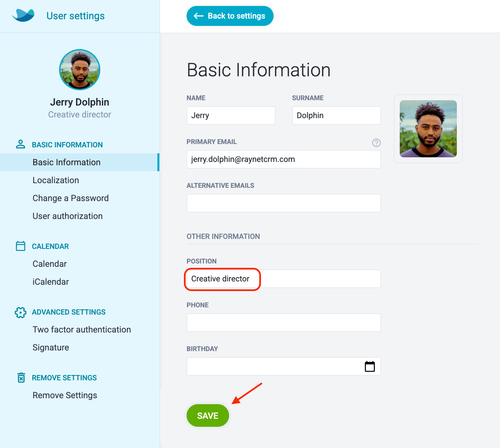
Task: Click the User settings header title
Action: (76, 16)
